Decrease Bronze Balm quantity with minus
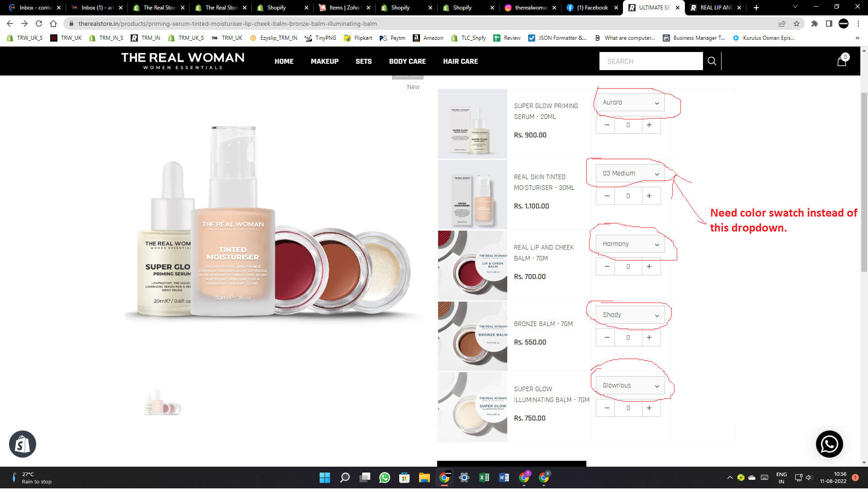868x492 pixels. [607, 338]
